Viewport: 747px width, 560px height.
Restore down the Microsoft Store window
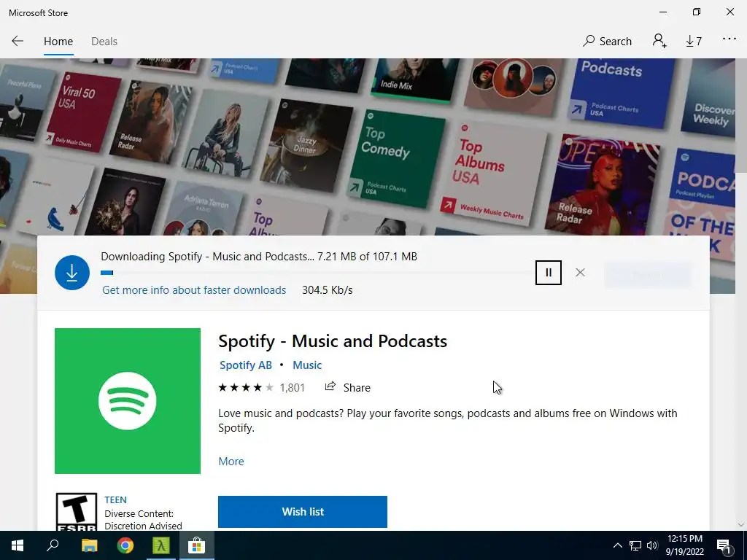point(697,12)
